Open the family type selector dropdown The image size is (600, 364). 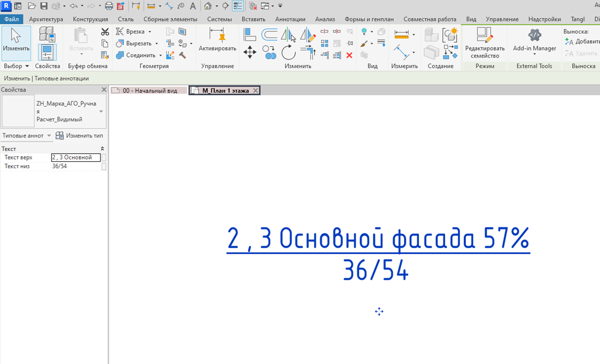pyautogui.click(x=101, y=111)
